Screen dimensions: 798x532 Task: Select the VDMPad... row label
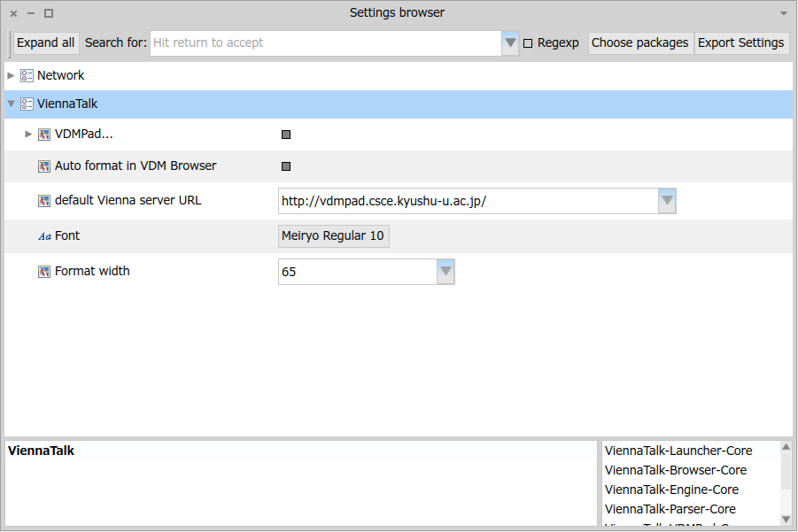click(x=84, y=134)
